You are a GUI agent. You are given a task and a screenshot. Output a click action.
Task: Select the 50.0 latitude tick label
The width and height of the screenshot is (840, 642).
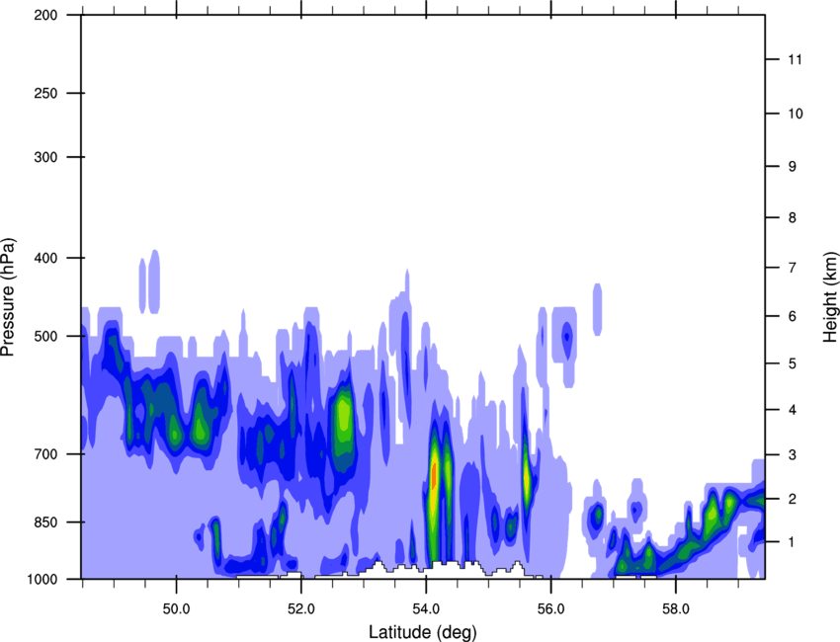[x=176, y=605]
